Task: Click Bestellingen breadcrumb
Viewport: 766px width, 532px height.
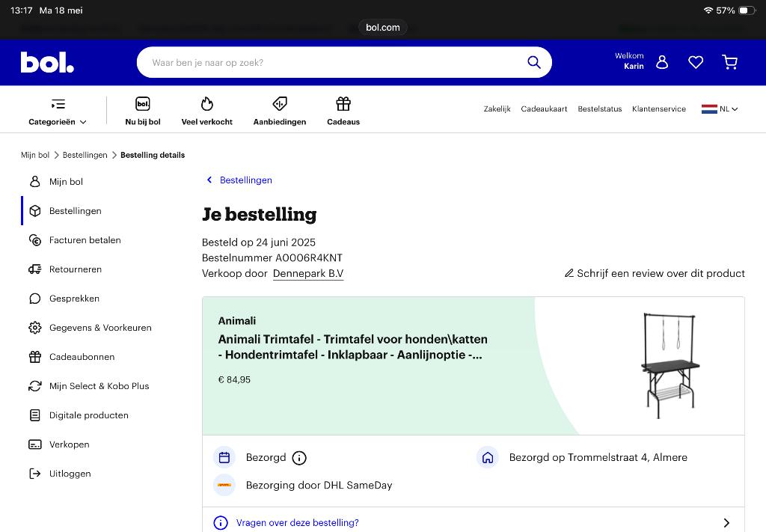Action: (85, 155)
